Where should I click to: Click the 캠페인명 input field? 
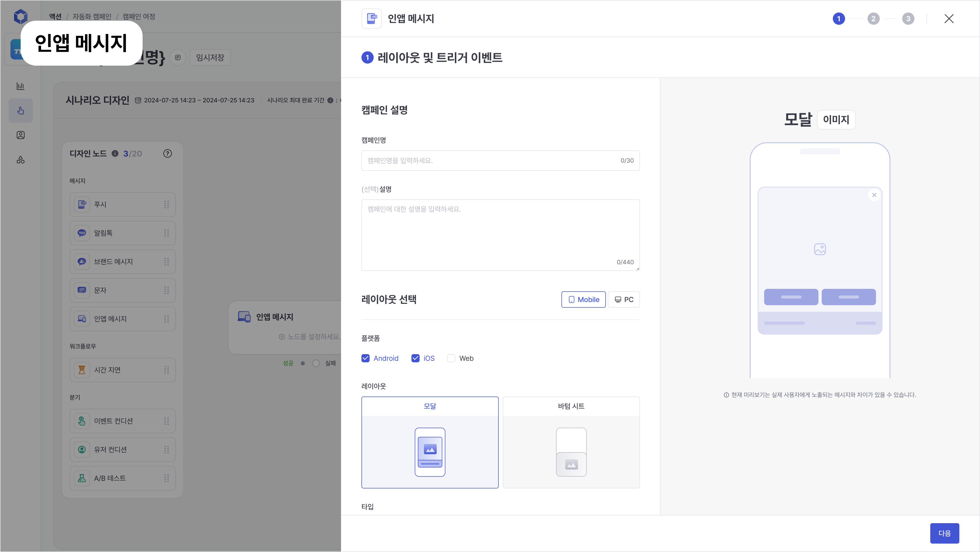pos(491,161)
